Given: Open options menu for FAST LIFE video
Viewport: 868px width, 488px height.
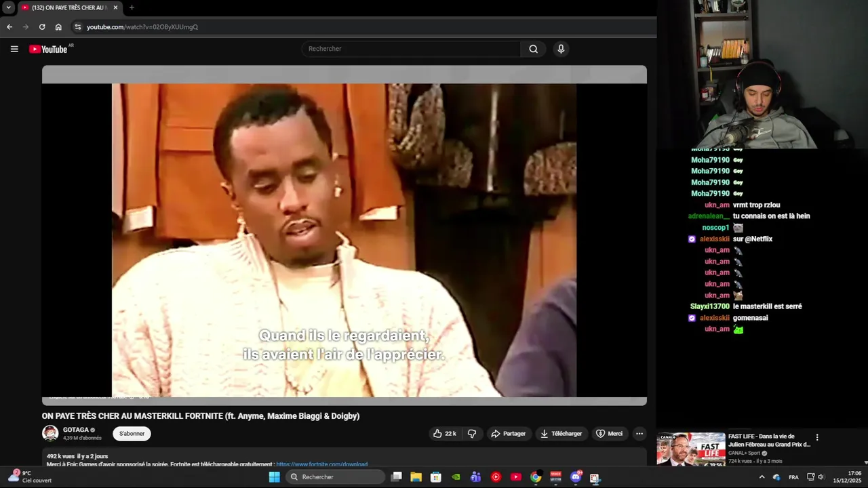Looking at the screenshot, I should pos(817,438).
